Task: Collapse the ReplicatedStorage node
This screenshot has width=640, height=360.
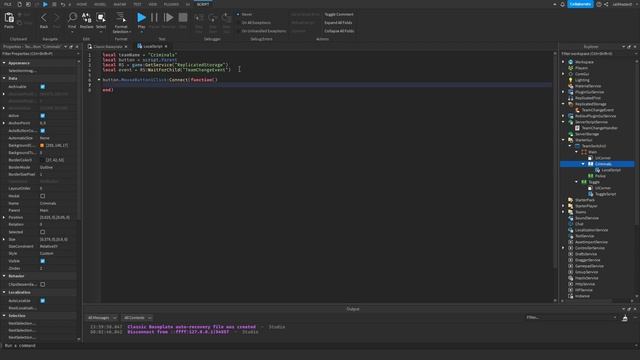Action: (x=563, y=104)
